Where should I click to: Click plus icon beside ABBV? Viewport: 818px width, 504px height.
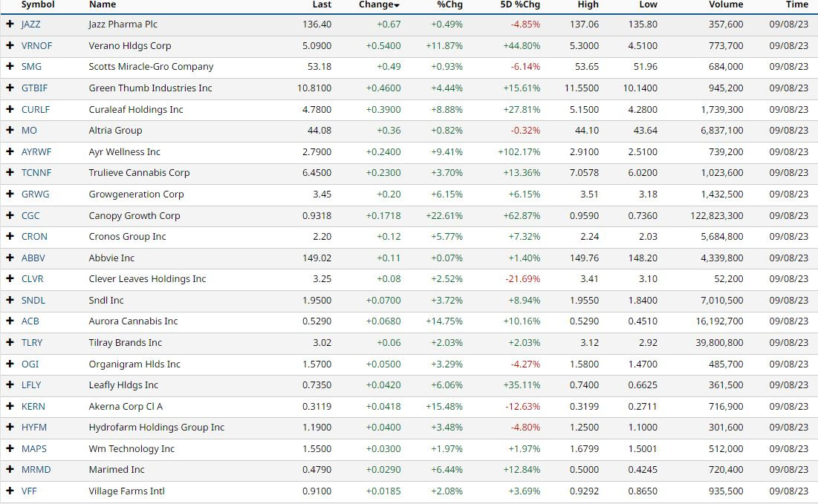tap(10, 257)
